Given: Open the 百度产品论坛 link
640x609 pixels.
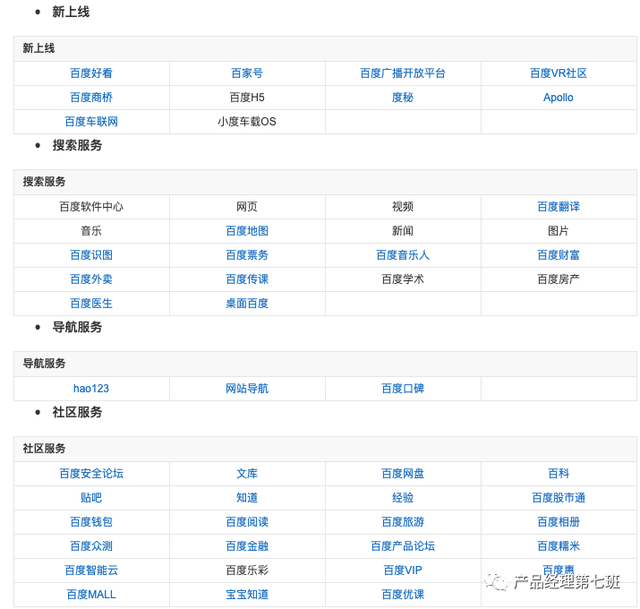Looking at the screenshot, I should click(402, 546).
